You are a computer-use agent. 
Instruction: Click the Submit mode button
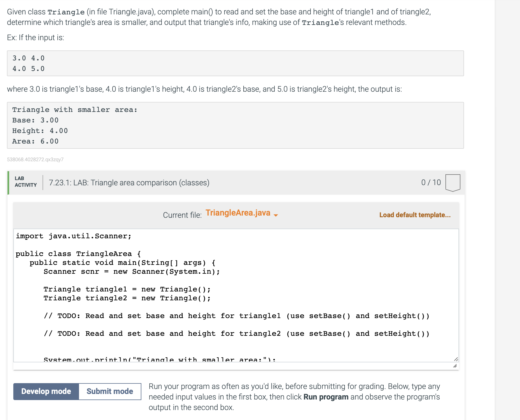(x=109, y=391)
